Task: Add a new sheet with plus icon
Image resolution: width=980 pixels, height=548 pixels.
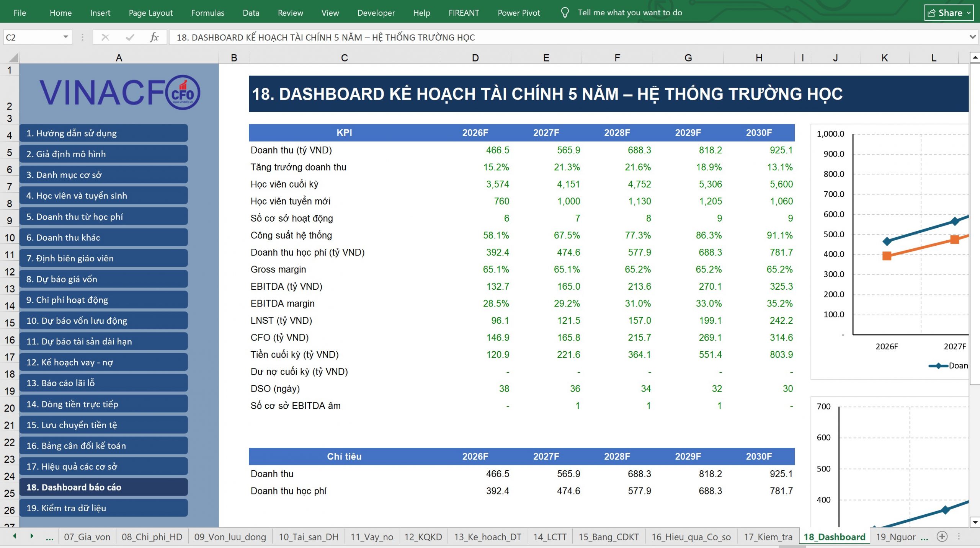Action: tap(942, 537)
